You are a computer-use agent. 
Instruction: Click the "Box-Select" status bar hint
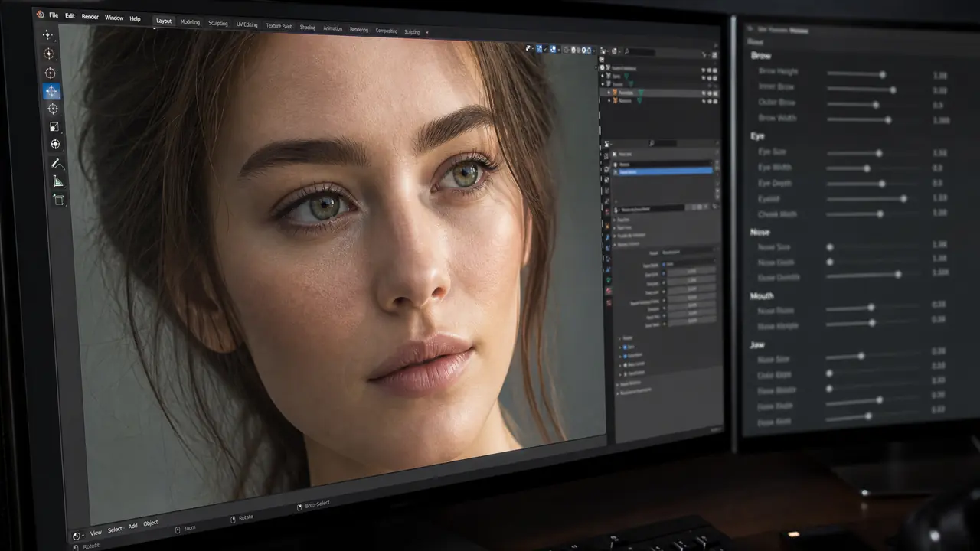317,505
